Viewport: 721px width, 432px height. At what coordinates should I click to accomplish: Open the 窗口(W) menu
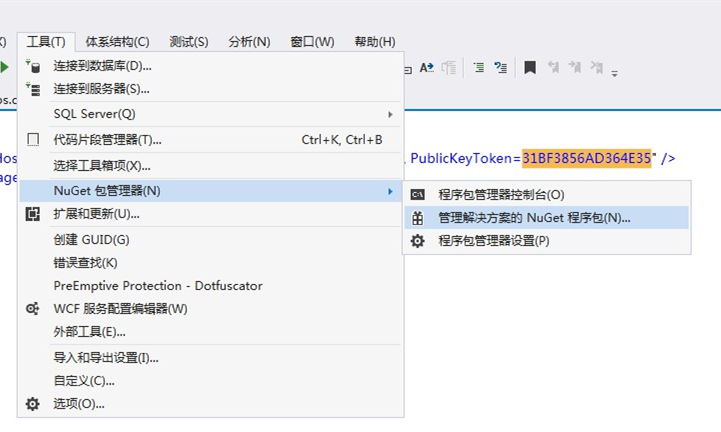coord(312,42)
